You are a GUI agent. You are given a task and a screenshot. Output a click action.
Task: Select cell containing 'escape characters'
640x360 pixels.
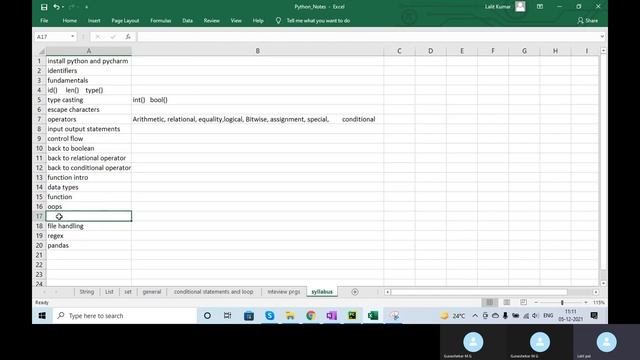coord(88,109)
